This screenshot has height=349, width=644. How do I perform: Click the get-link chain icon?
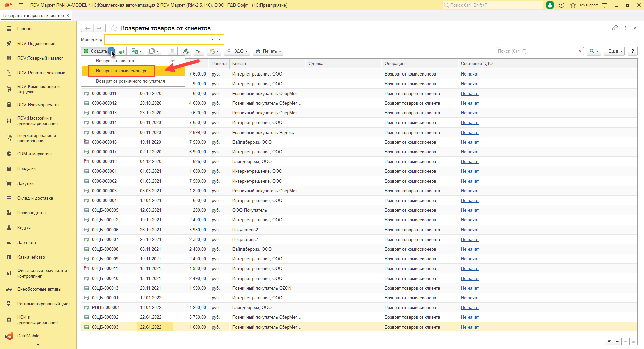click(x=615, y=28)
